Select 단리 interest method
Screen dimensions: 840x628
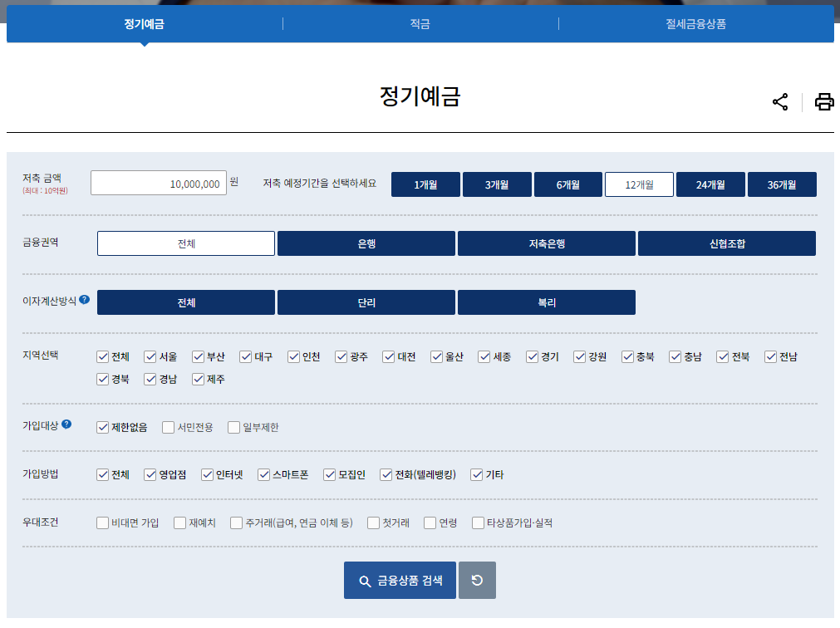point(366,302)
